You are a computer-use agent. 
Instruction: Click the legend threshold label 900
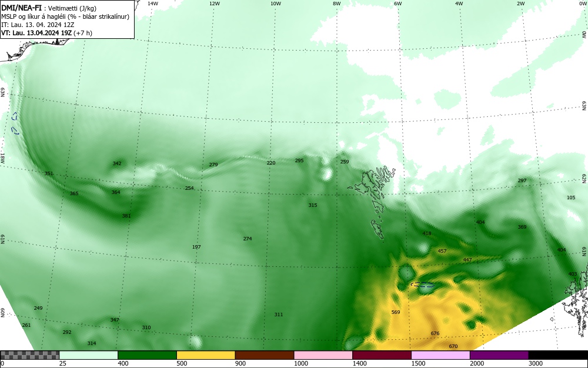tap(240, 363)
